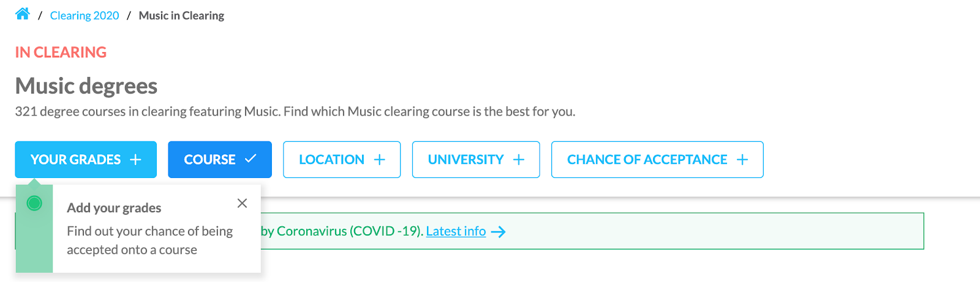Click the checkmark icon on COURSE

click(x=251, y=159)
